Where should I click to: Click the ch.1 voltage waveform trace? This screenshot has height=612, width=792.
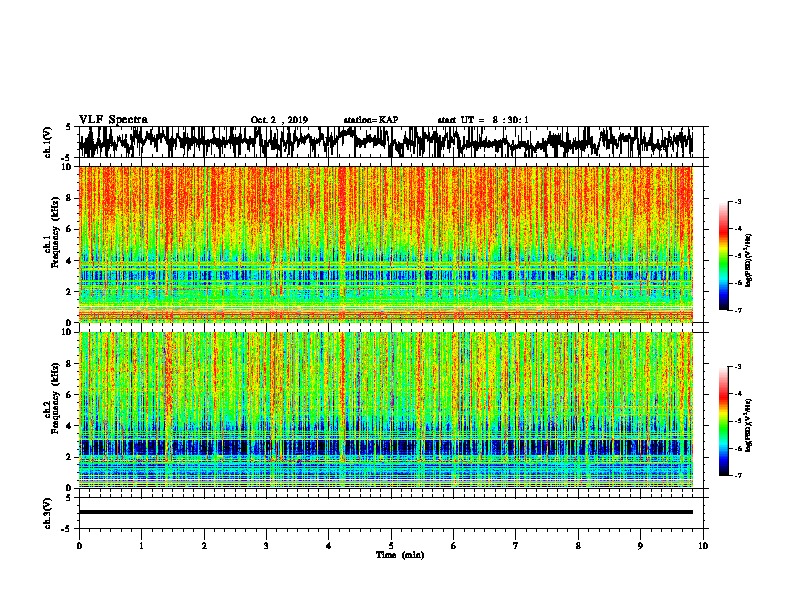(x=386, y=142)
